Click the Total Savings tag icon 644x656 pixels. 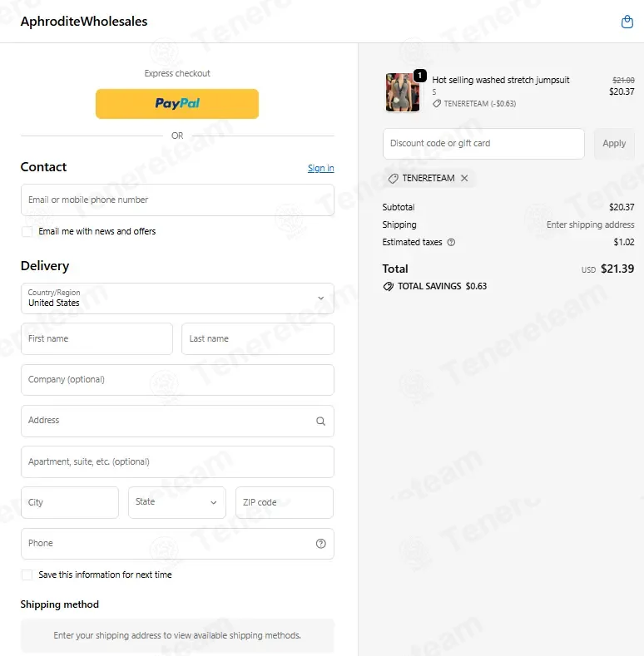[x=389, y=286]
